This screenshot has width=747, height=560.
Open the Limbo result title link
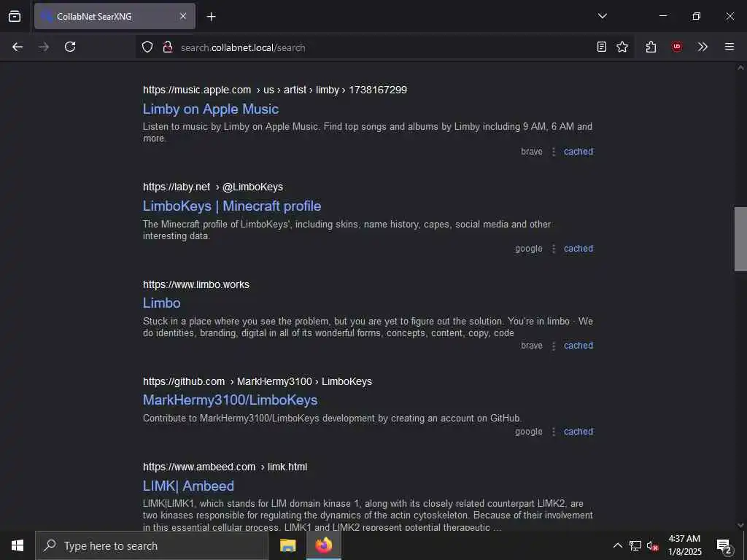(x=161, y=303)
